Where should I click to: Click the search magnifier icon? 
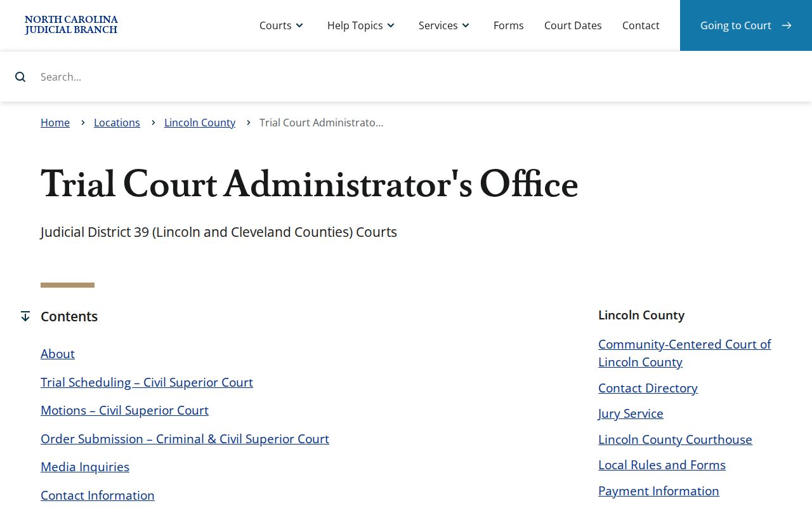pyautogui.click(x=20, y=77)
